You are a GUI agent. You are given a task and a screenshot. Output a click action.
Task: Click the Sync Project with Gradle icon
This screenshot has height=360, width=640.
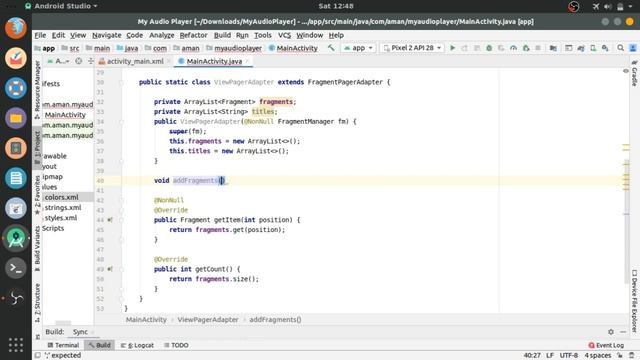[x=581, y=48]
